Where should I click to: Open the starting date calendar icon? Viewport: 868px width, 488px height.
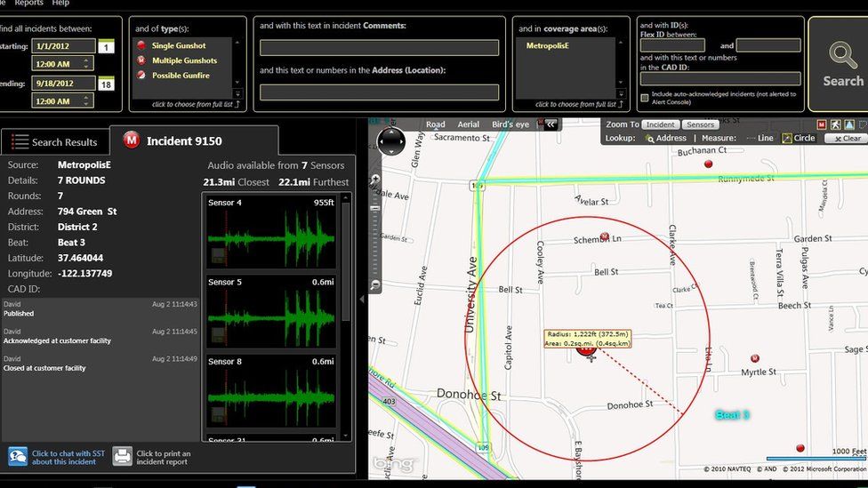pos(106,47)
